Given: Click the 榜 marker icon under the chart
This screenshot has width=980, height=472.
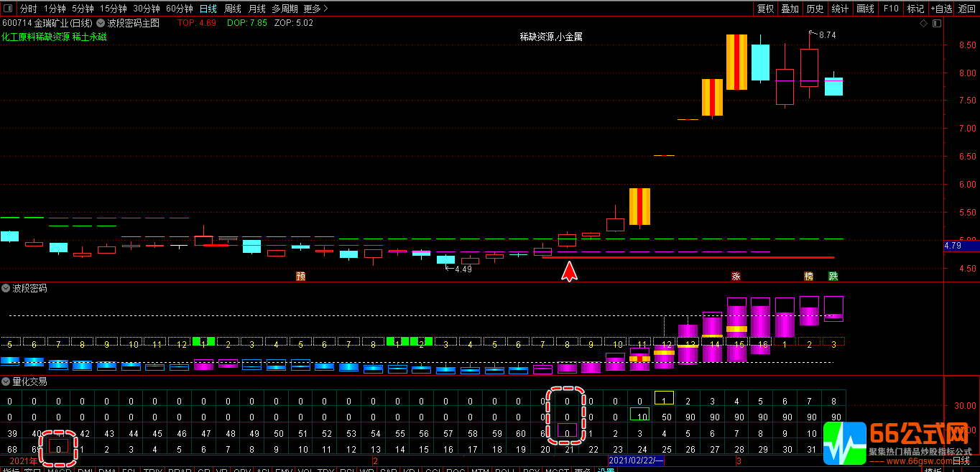Looking at the screenshot, I should (809, 276).
